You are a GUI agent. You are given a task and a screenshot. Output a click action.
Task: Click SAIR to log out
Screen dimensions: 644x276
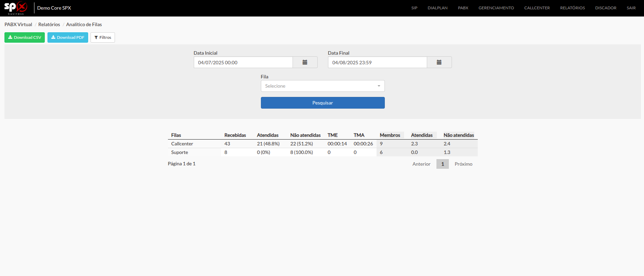[x=631, y=8]
